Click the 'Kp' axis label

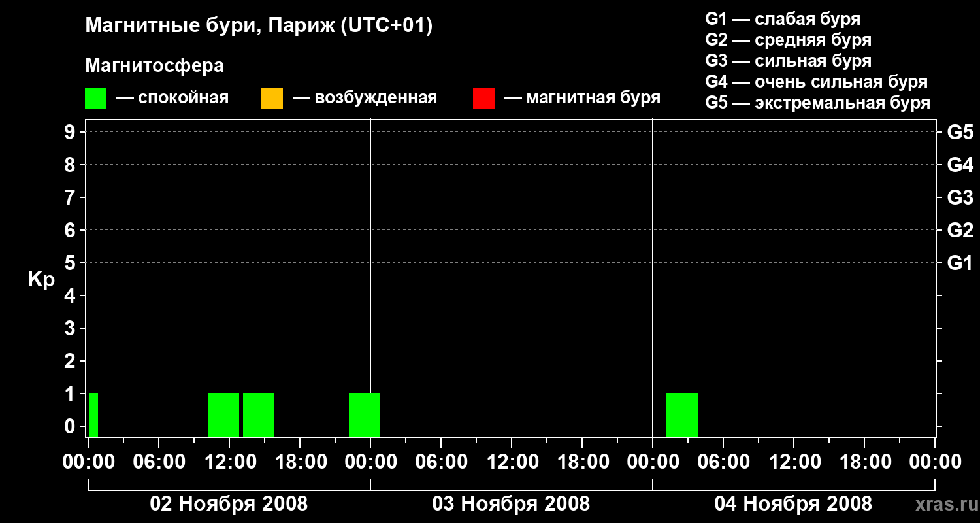[x=41, y=280]
